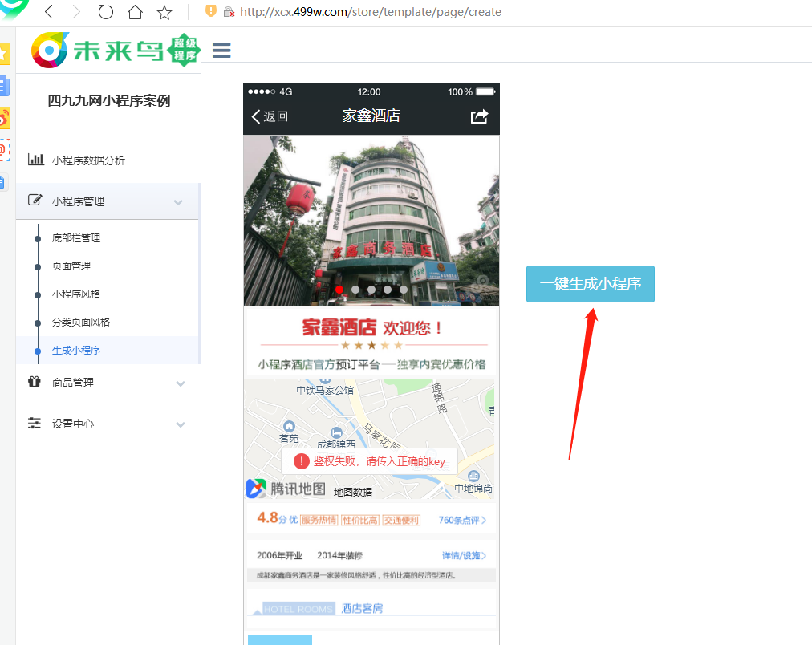Click the insecure lock icon in address bar

click(x=229, y=11)
